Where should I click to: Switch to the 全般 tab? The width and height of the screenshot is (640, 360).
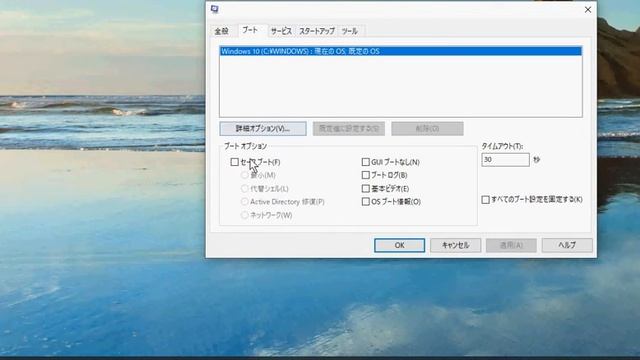click(x=222, y=31)
